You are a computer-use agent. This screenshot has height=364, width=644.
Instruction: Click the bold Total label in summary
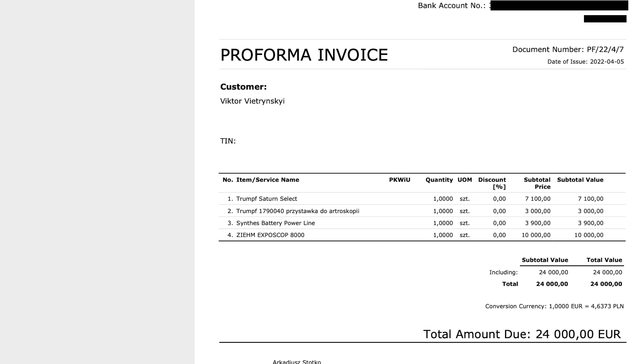click(x=510, y=284)
